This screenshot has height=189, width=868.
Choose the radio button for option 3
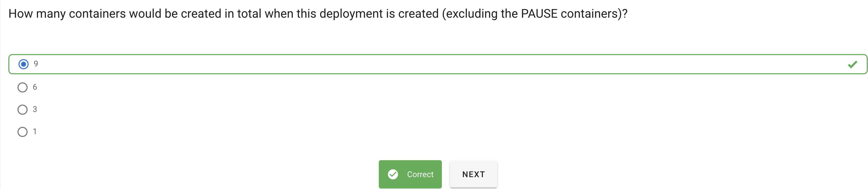(23, 110)
